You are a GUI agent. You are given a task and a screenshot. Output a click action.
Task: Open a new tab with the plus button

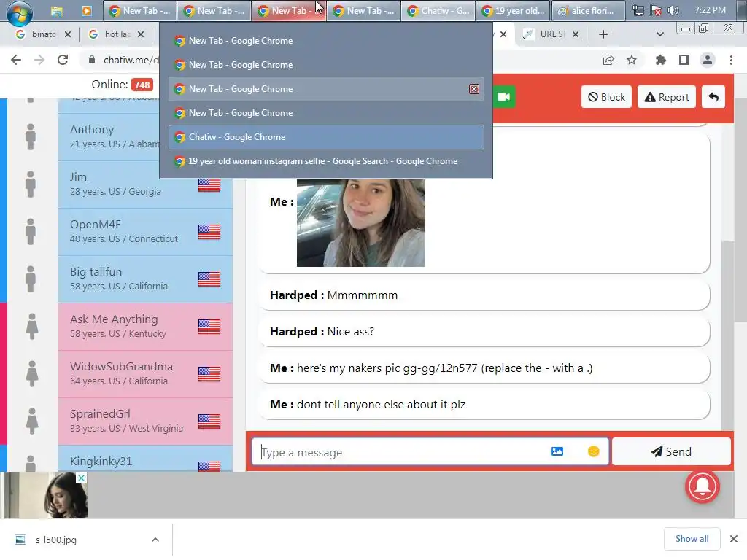pos(603,34)
